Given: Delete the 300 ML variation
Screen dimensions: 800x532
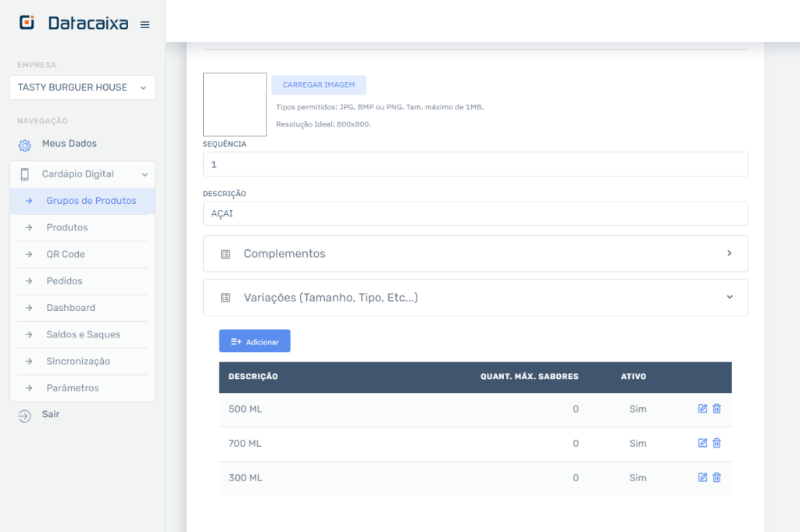Looking at the screenshot, I should pos(717,477).
